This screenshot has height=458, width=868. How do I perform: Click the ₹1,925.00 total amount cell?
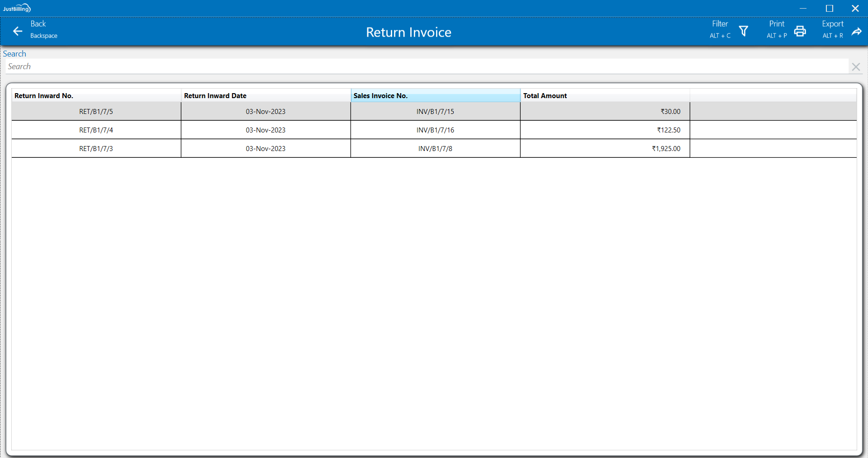click(665, 149)
